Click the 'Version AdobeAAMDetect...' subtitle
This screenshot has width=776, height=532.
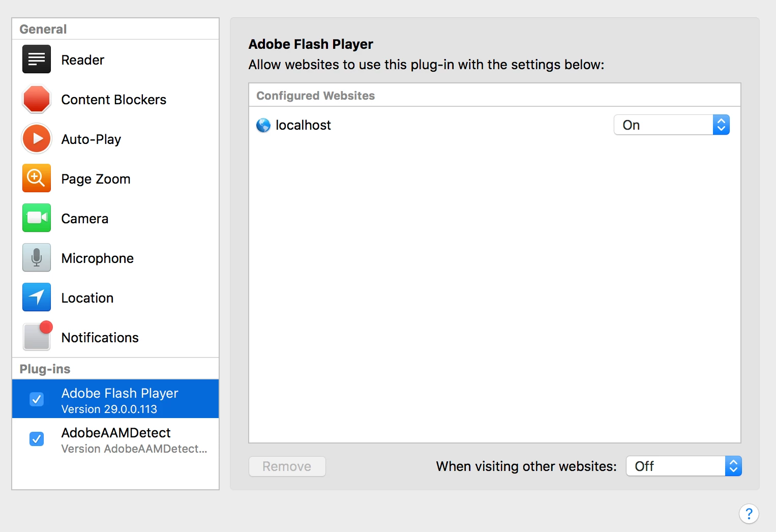point(134,449)
